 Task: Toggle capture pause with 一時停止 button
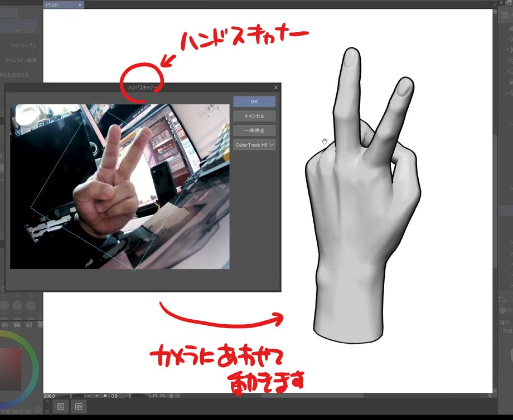[x=254, y=130]
